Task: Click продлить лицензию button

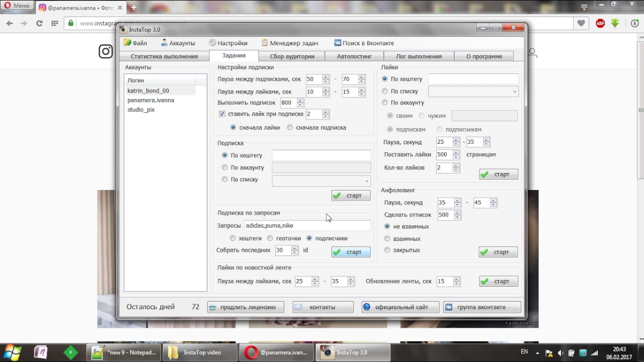Action: pyautogui.click(x=246, y=307)
